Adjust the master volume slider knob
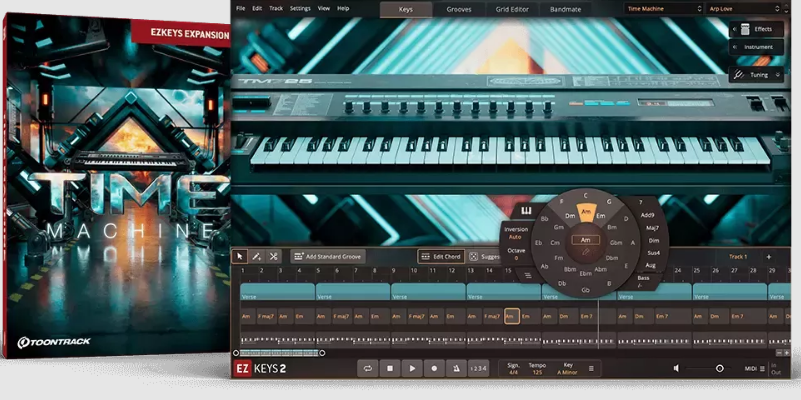Screen dimensions: 801x400 click(x=720, y=368)
